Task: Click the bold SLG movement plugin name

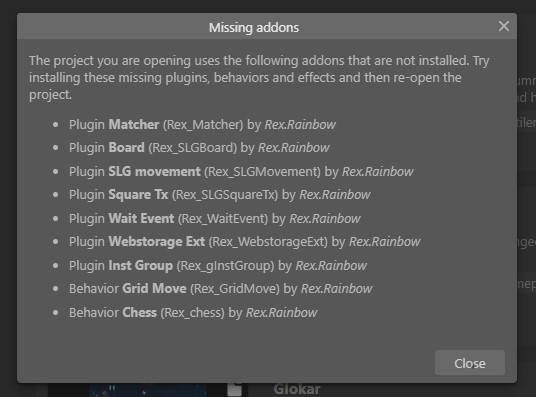Action: click(155, 171)
